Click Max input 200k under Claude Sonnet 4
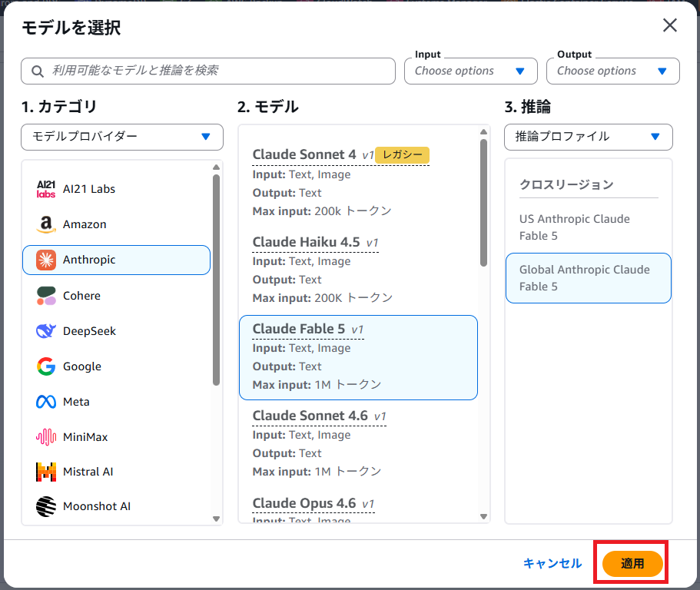The image size is (700, 590). pos(322,211)
